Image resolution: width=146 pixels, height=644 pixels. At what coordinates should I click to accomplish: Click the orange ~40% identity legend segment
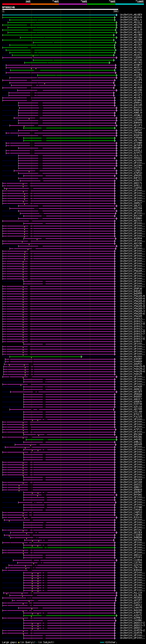[x=45, y=4]
